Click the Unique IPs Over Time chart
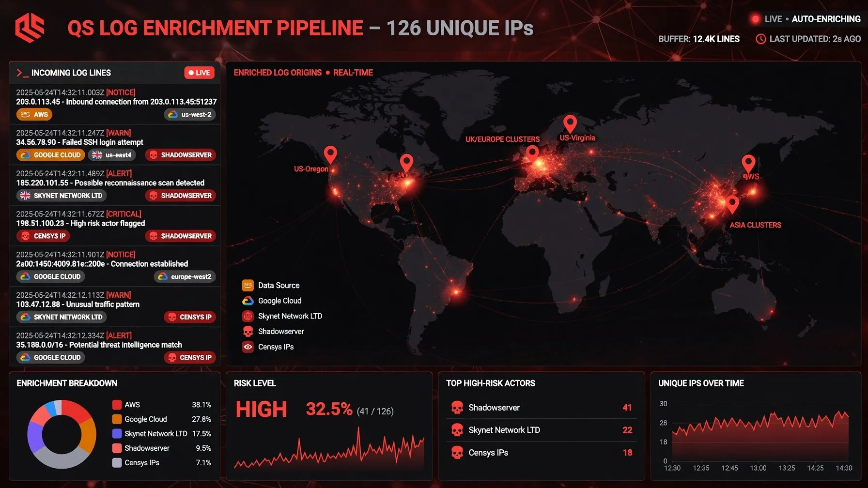This screenshot has width=868, height=488. pos(760,436)
